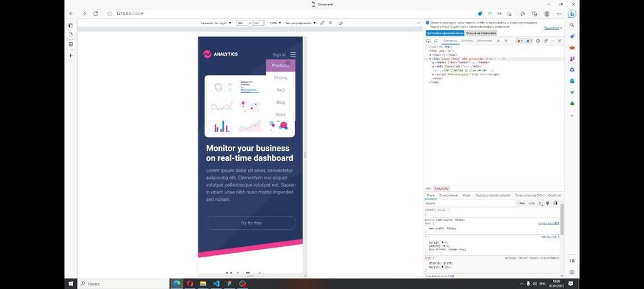Screen dimensions: 644x289
Task: Click the Try for free button
Action: coord(251,223)
